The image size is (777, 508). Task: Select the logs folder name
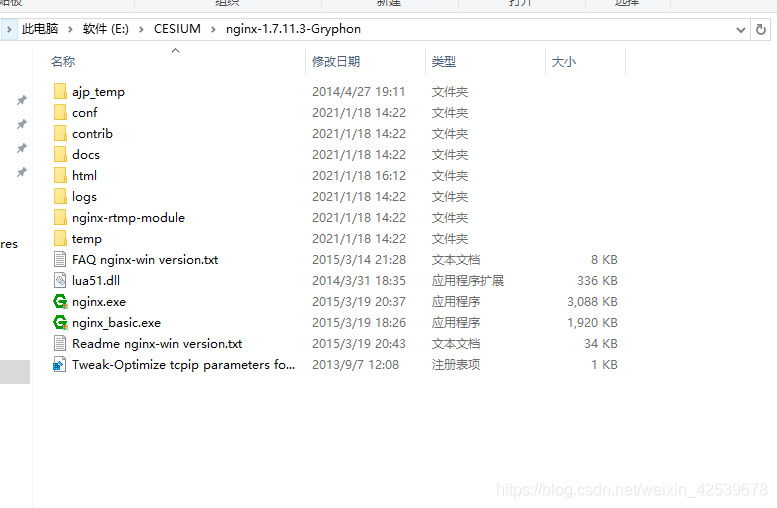tap(84, 197)
